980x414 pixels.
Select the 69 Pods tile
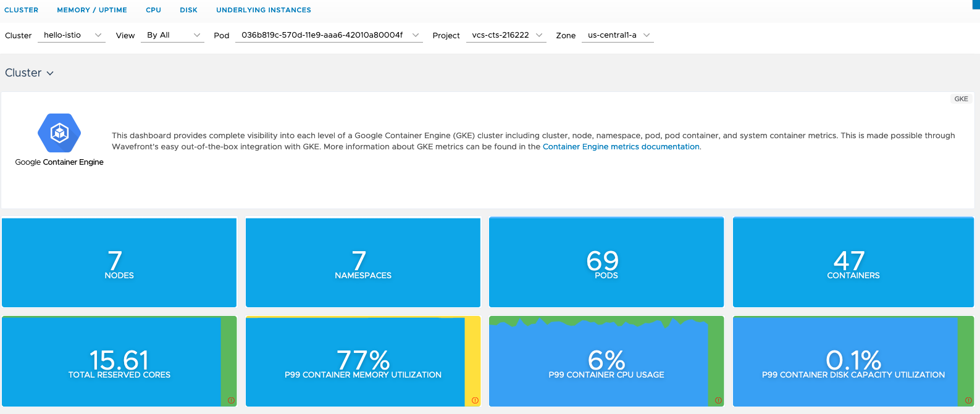[x=606, y=262]
